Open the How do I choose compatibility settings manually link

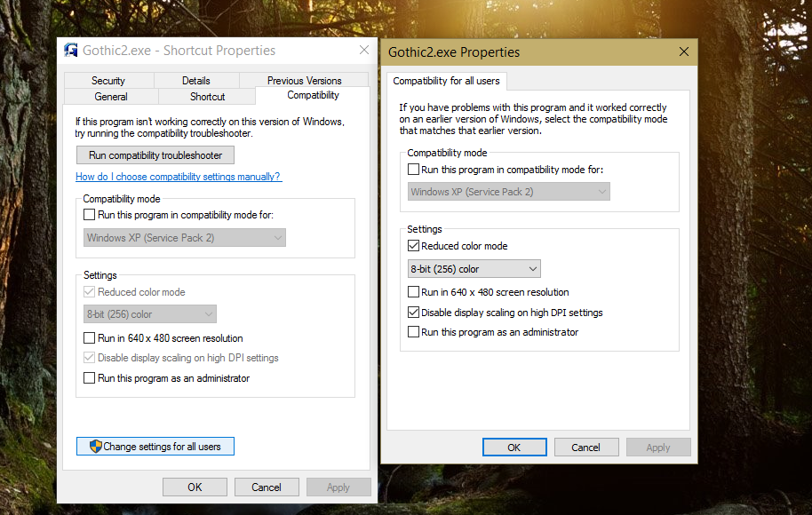click(179, 177)
